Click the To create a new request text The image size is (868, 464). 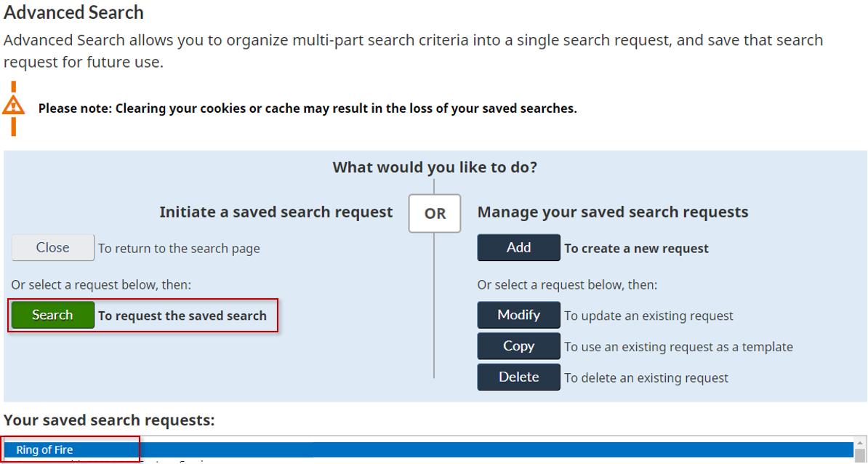[x=635, y=248]
